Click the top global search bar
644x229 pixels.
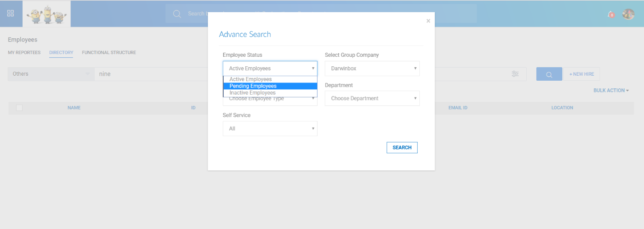[x=321, y=14]
